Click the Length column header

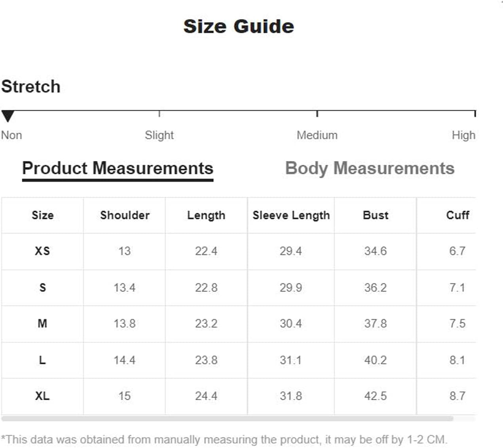point(206,215)
